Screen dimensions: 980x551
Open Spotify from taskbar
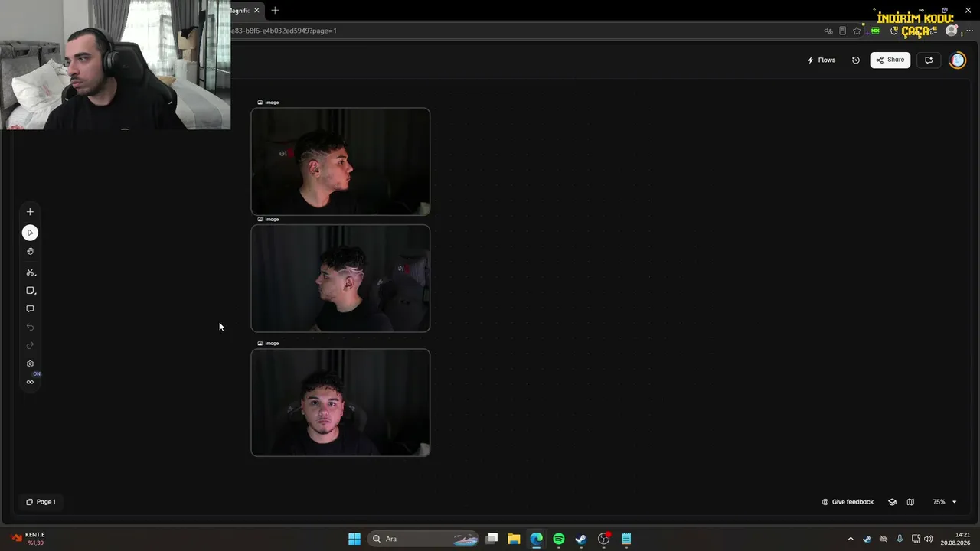tap(558, 539)
